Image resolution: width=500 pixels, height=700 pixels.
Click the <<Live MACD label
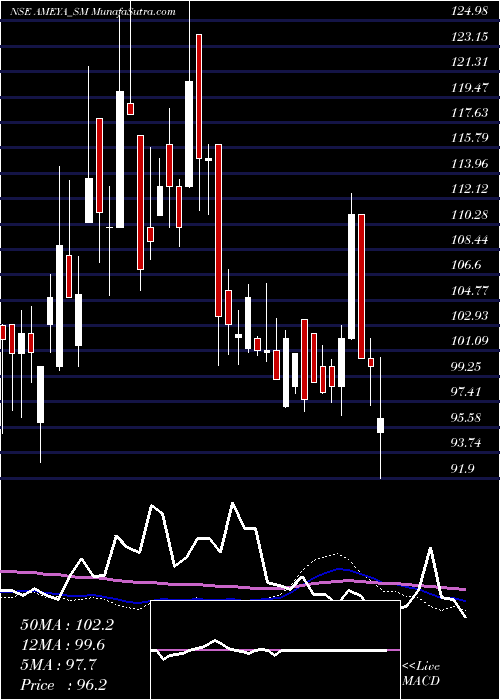point(421,674)
